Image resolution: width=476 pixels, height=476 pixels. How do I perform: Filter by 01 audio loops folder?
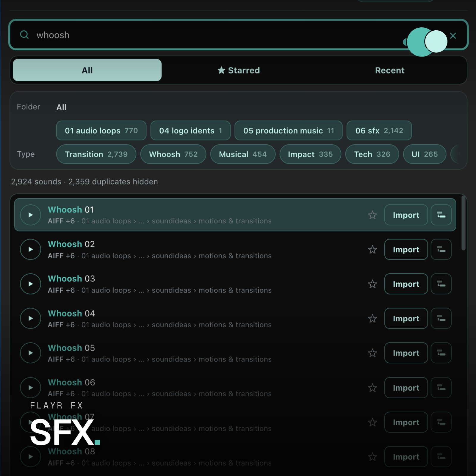(x=101, y=130)
